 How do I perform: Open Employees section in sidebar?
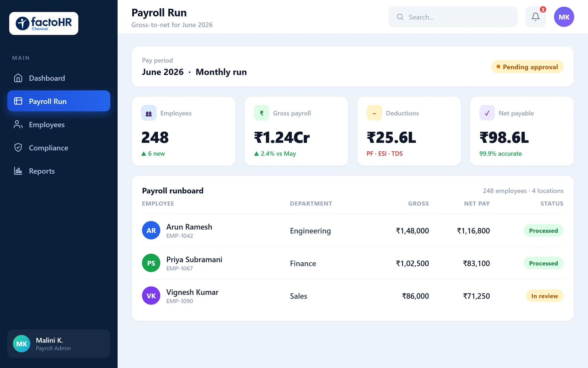pyautogui.click(x=59, y=124)
